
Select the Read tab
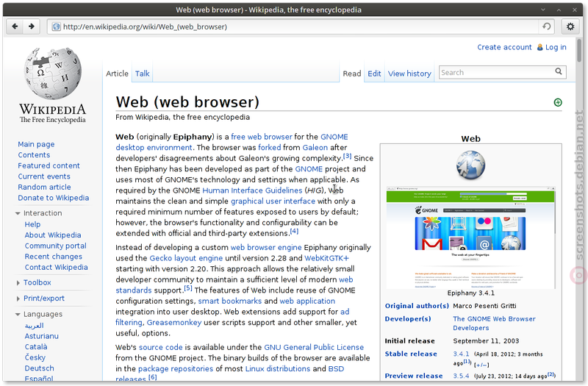(352, 74)
